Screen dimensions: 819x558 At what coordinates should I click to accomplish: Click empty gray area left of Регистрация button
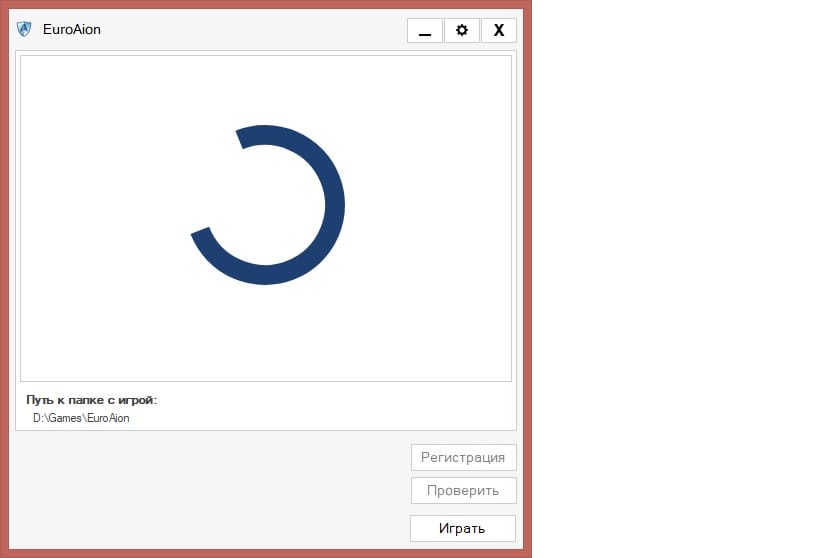(200, 460)
